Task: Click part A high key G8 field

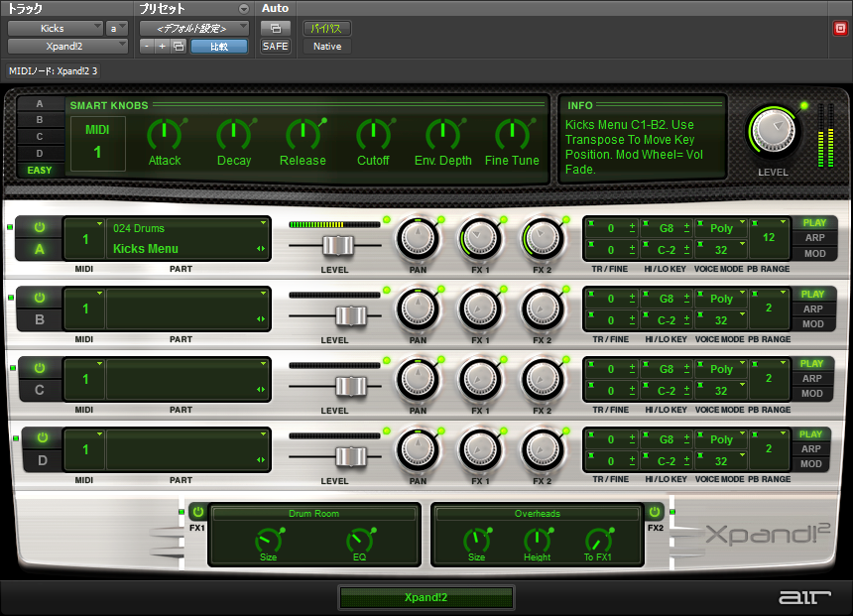Action: click(x=667, y=228)
